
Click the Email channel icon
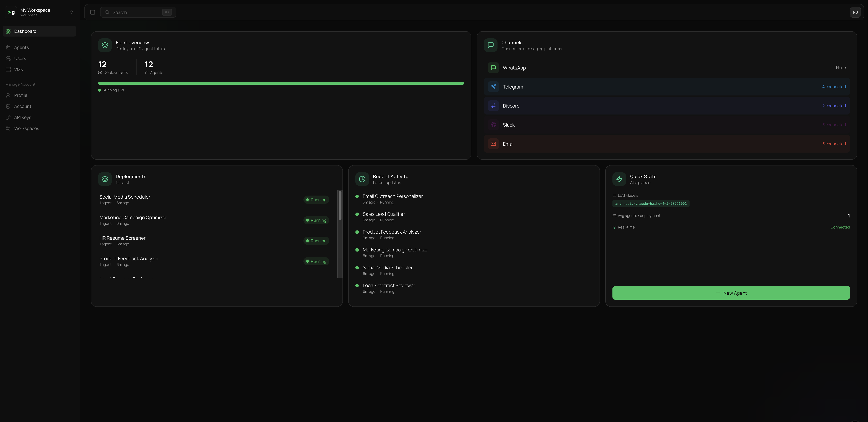[x=493, y=144]
